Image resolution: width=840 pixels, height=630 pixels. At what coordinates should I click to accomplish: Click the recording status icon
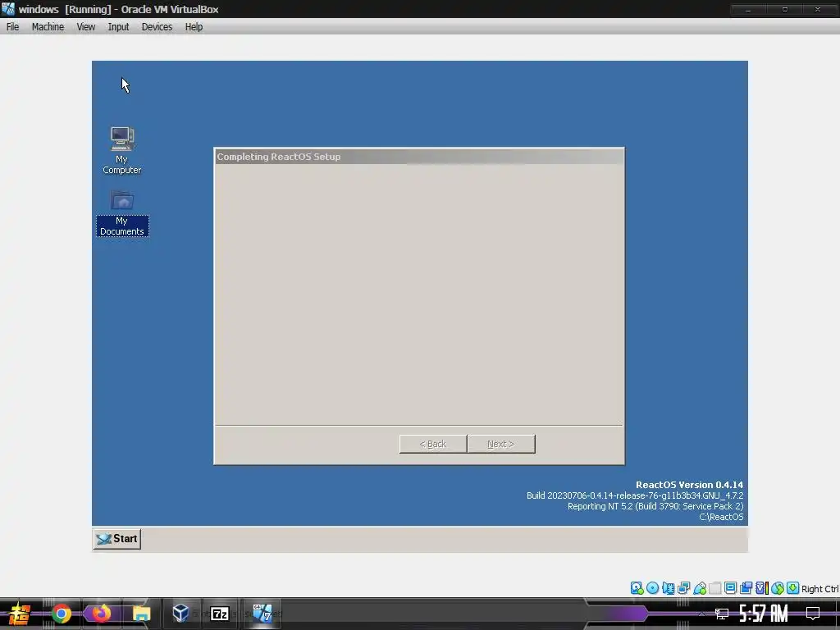point(746,588)
